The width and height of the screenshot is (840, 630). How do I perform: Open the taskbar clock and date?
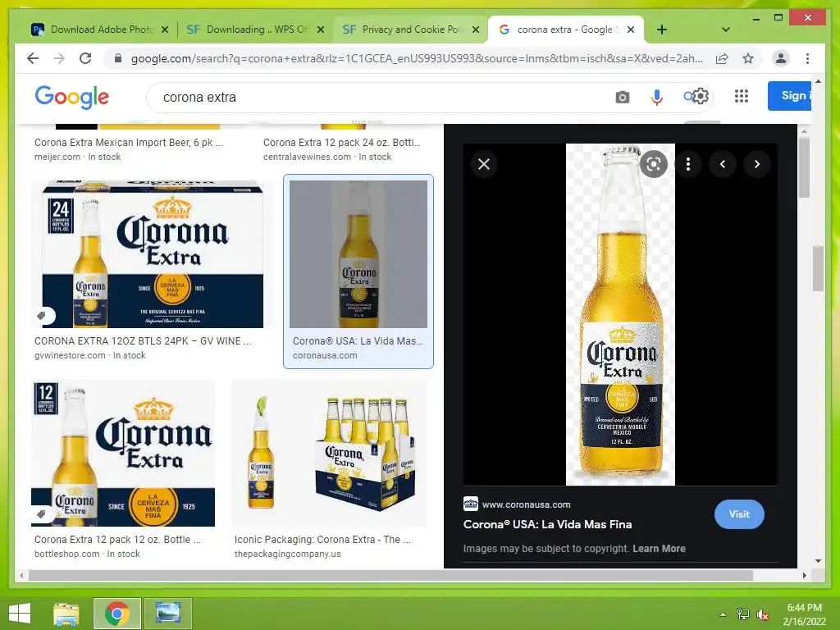click(x=804, y=614)
